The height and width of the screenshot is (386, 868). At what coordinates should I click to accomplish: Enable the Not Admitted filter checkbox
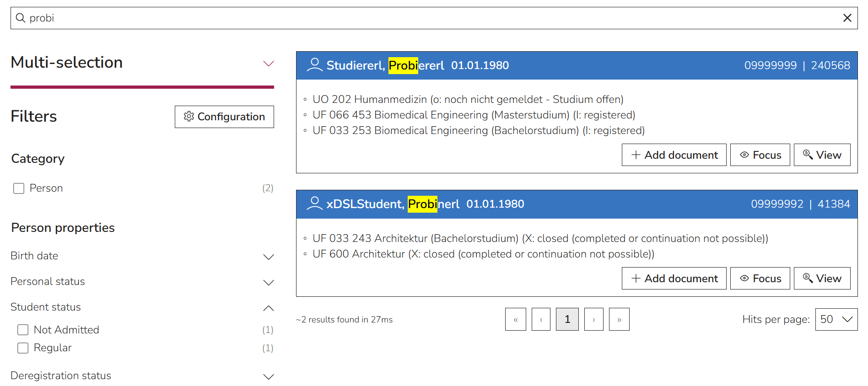click(x=23, y=330)
